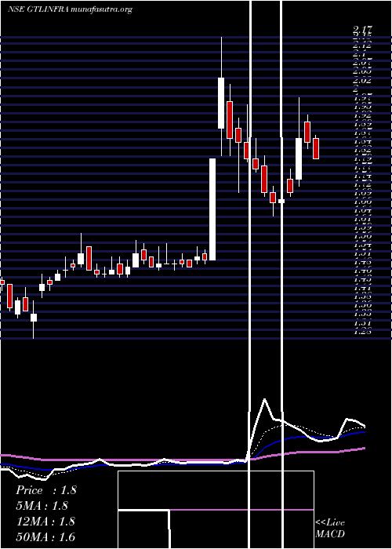Click the NSE GTLINFRA chart title
This screenshot has height=549, width=392.
(x=70, y=9)
